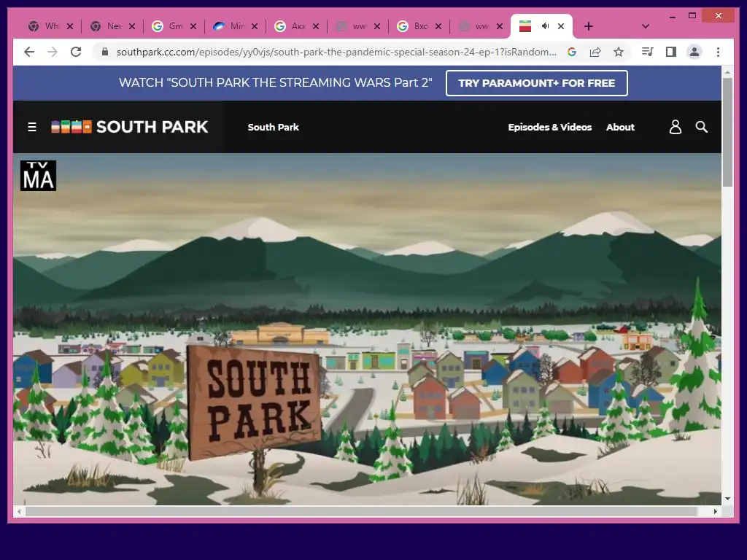Close the active South Park tab
This screenshot has width=747, height=560.
[561, 26]
